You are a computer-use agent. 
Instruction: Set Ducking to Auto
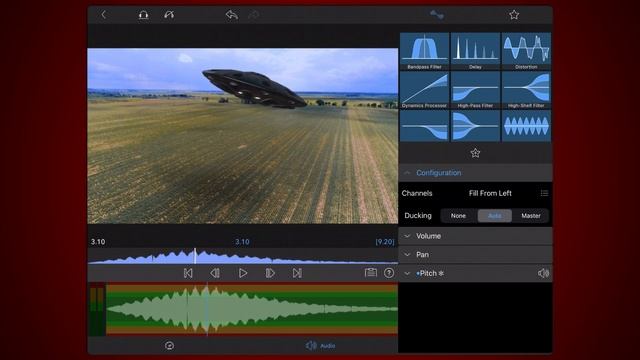pyautogui.click(x=495, y=216)
